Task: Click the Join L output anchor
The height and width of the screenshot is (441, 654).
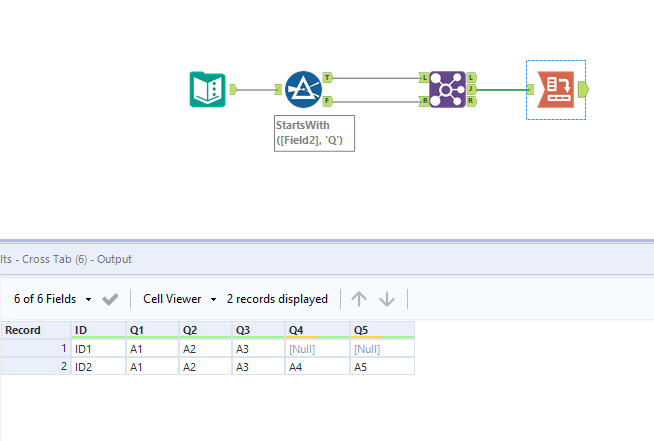Action: (x=471, y=78)
